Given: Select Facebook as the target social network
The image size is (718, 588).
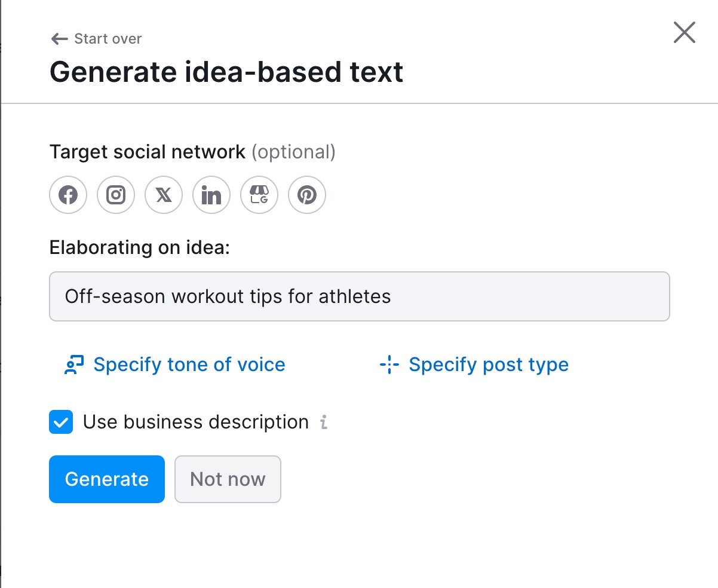Looking at the screenshot, I should pyautogui.click(x=67, y=195).
